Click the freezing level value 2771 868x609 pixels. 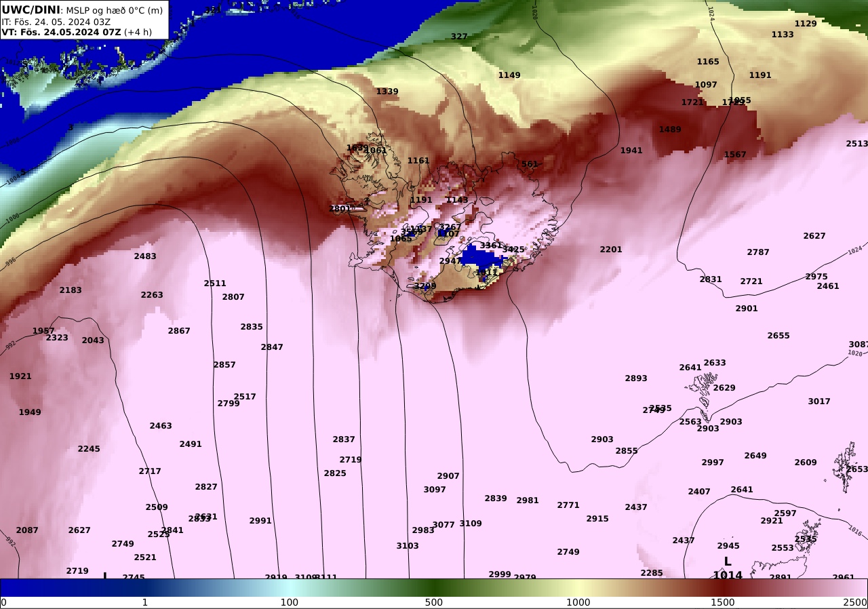568,505
